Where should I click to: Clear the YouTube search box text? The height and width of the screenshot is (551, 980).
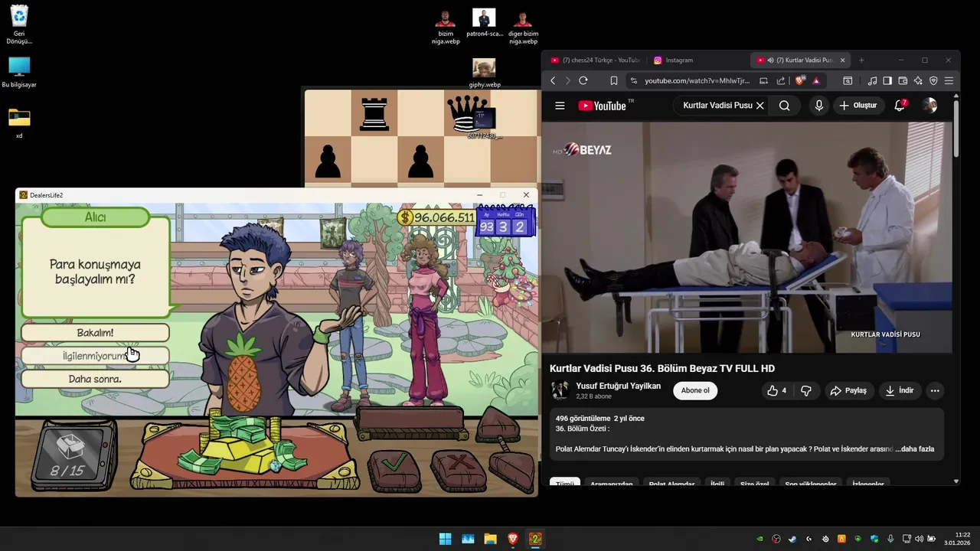tap(759, 106)
